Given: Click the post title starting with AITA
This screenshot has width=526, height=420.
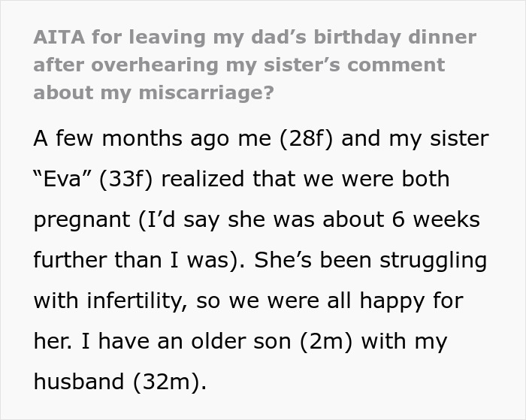Looking at the screenshot, I should [255, 65].
